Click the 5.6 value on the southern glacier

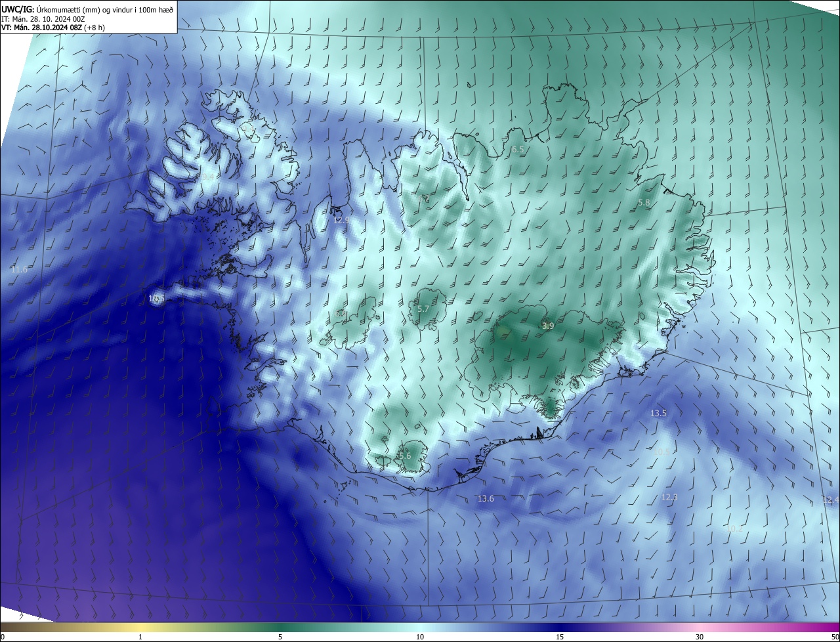click(x=404, y=456)
